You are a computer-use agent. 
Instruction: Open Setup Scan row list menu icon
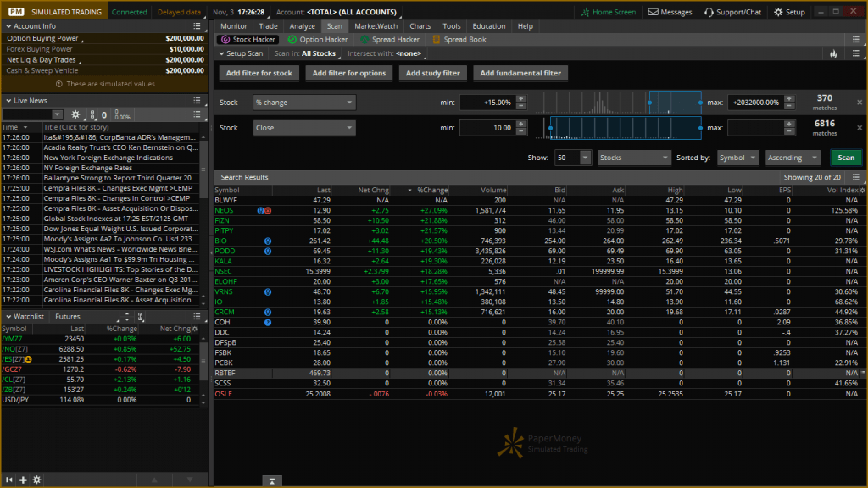click(x=856, y=53)
